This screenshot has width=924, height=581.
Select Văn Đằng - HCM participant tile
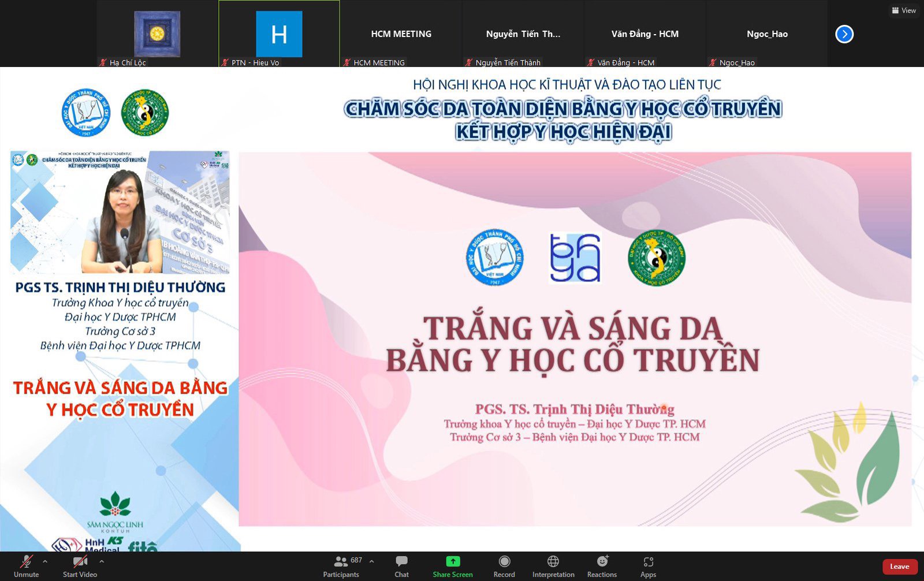point(645,33)
